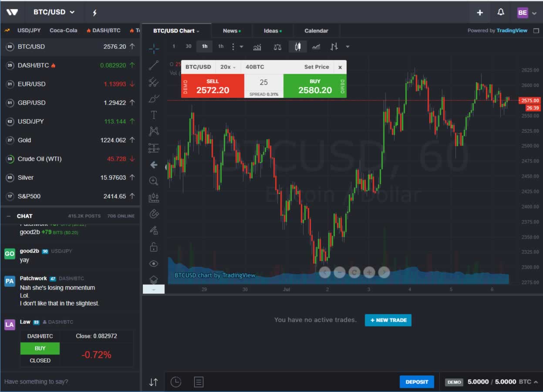The height and width of the screenshot is (392, 543).
Task: Open more time intervals dropdown
Action: click(x=241, y=47)
